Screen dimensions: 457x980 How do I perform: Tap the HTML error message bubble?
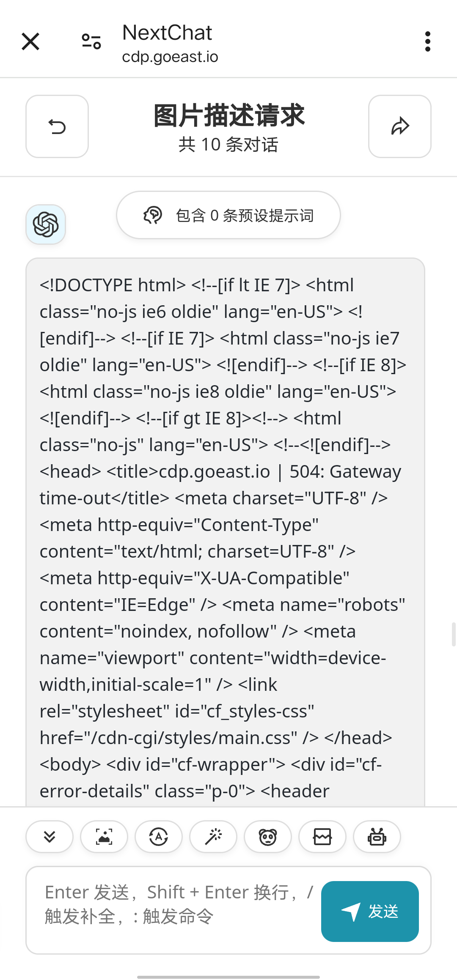(x=225, y=533)
